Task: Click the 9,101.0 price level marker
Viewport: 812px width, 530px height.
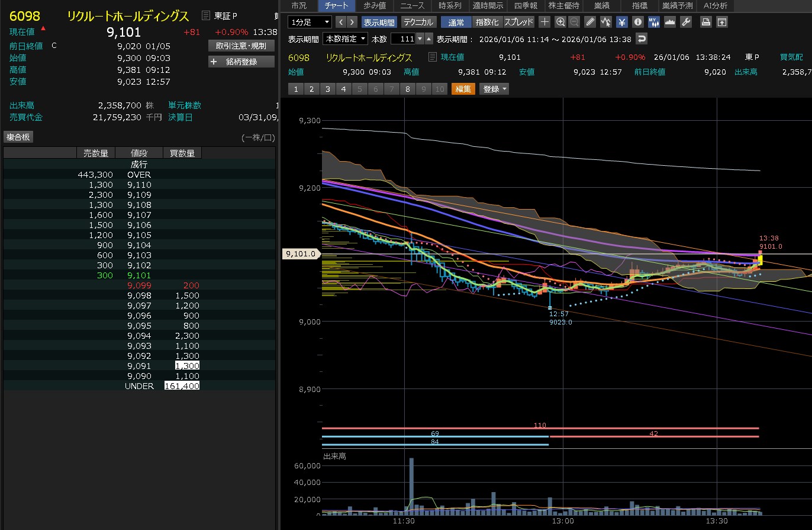Action: pos(301,254)
